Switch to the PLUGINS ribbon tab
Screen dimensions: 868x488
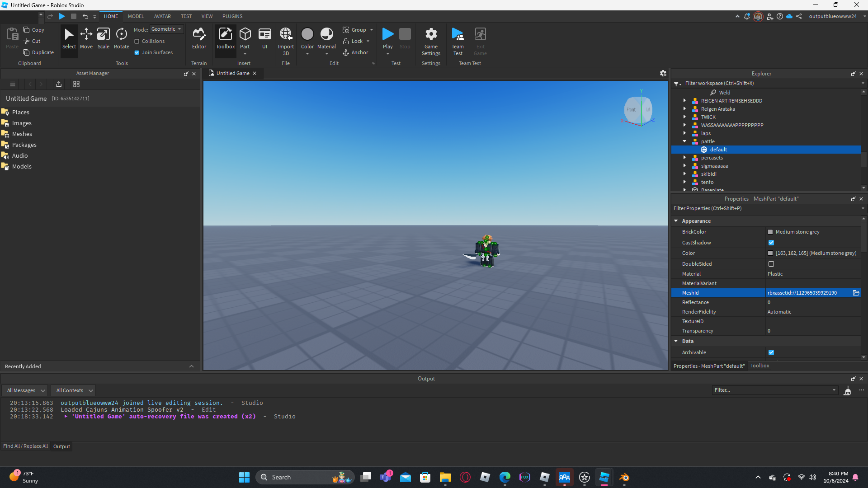click(x=232, y=16)
